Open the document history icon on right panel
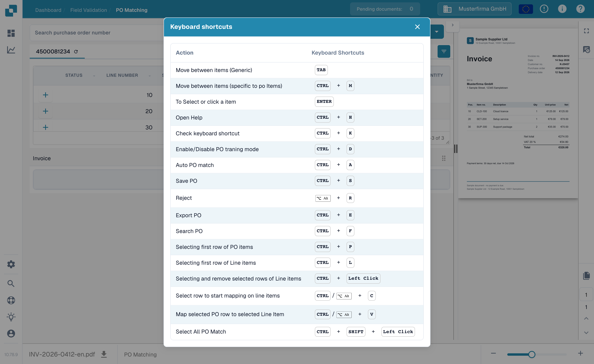594x364 pixels. pyautogui.click(x=586, y=49)
